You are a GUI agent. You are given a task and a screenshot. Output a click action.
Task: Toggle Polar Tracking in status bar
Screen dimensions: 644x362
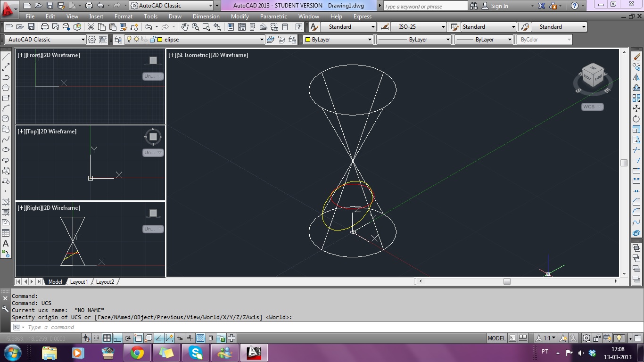[x=128, y=338]
